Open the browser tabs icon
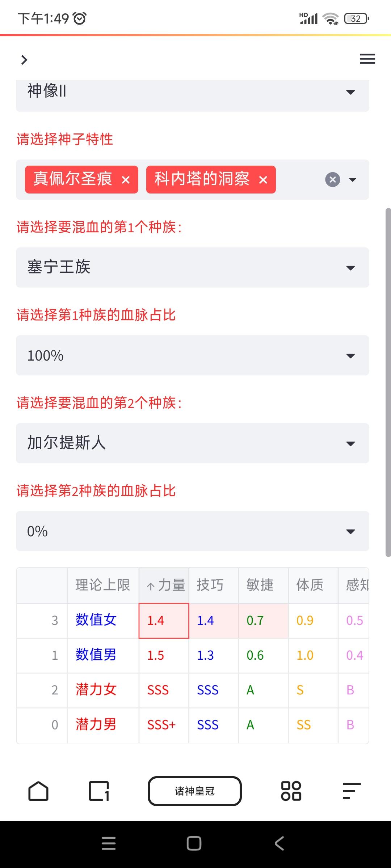The image size is (391, 868). [99, 791]
